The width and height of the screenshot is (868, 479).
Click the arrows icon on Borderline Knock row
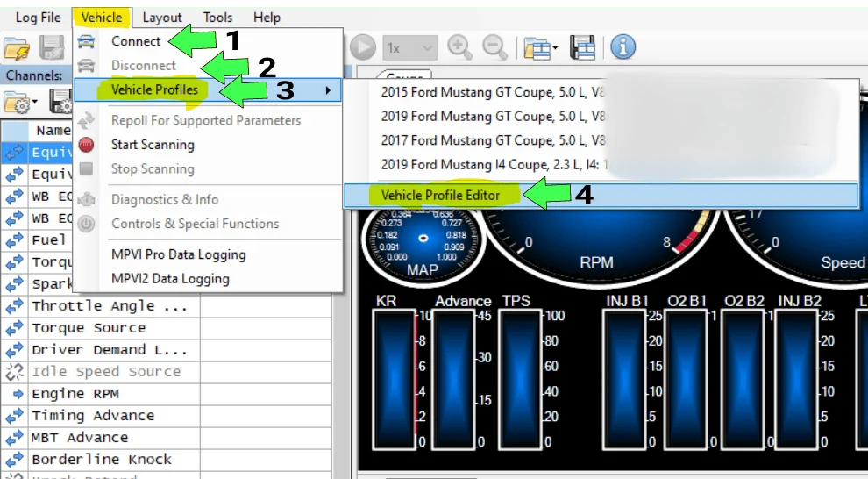(15, 459)
